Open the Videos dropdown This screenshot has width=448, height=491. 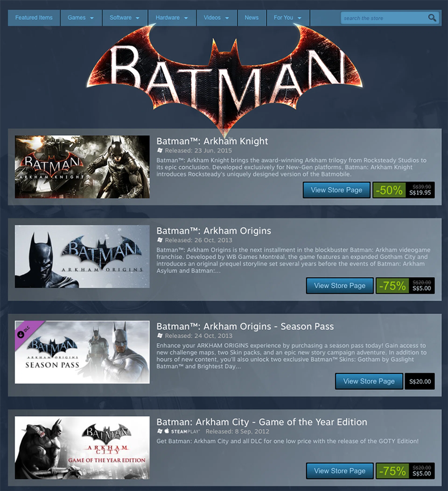pos(217,18)
